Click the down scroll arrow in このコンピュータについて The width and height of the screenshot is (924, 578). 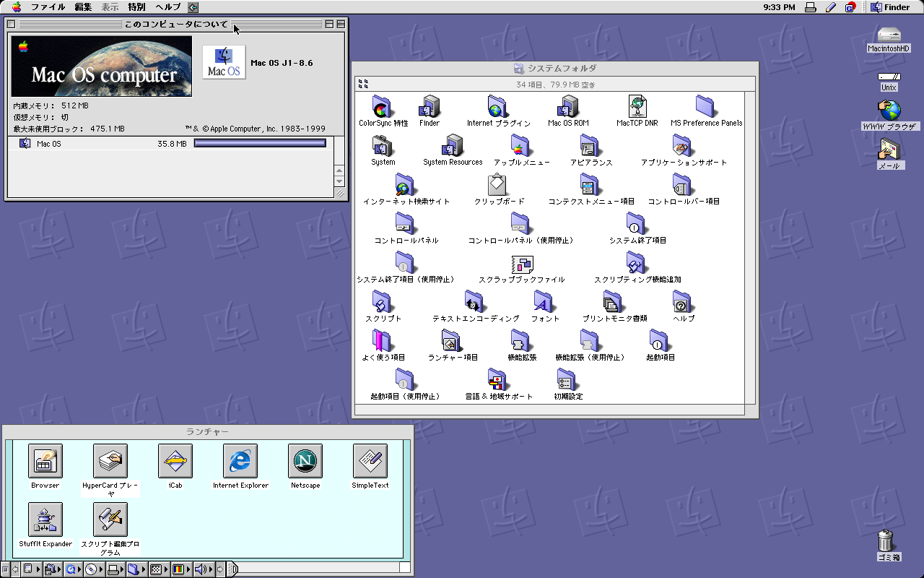[339, 182]
